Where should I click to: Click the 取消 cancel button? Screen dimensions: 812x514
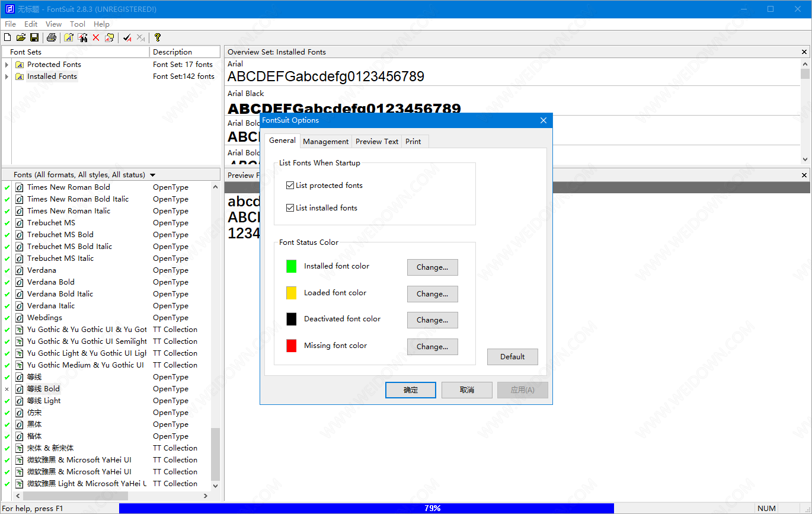467,390
